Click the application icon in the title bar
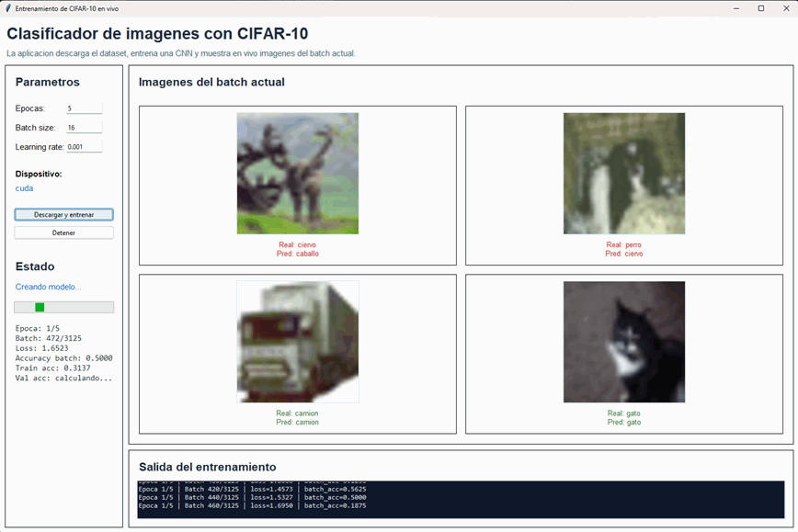This screenshot has height=532, width=798. point(9,7)
